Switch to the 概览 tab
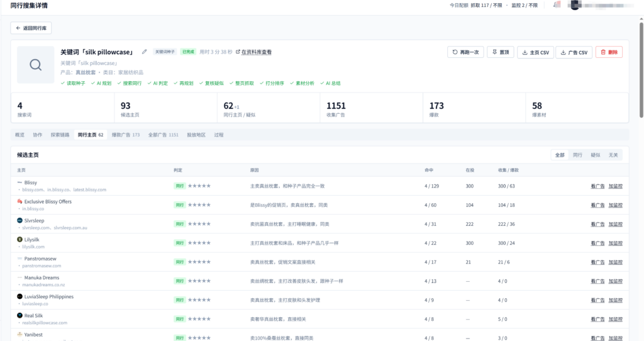Viewport: 644px width, 341px height. coord(19,135)
